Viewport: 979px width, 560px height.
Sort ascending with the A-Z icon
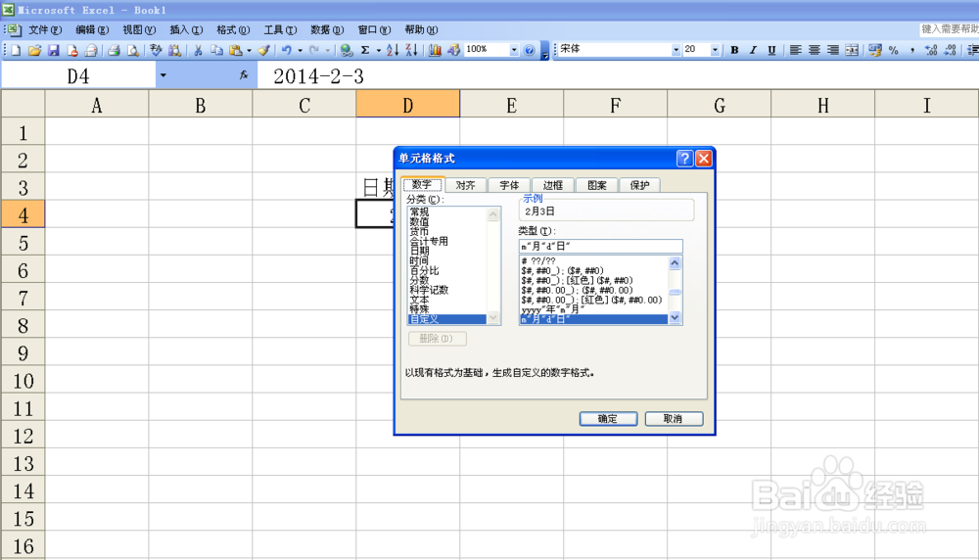pos(393,51)
